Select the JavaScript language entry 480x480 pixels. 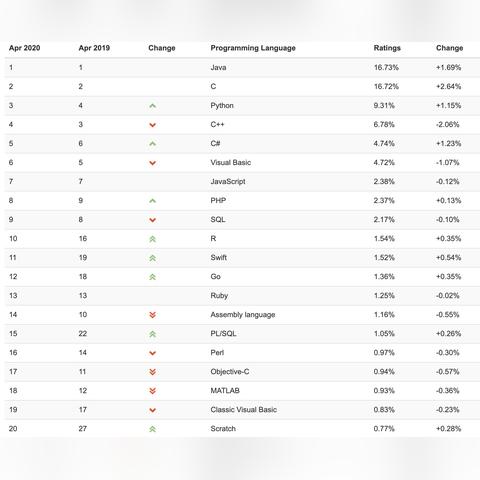tap(228, 182)
